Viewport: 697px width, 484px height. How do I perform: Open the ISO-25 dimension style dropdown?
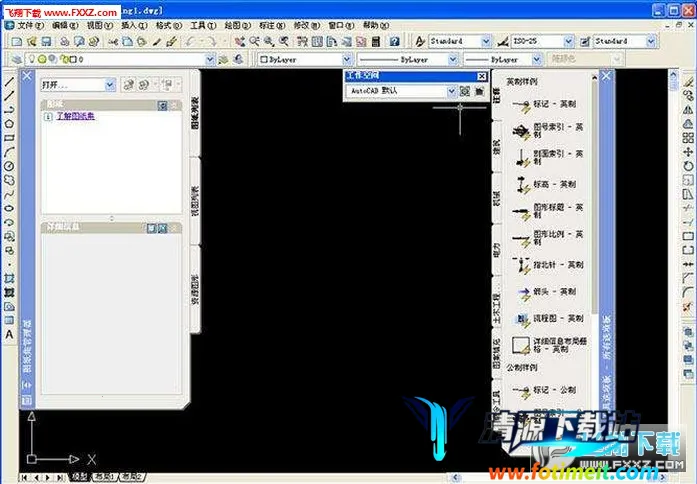pyautogui.click(x=568, y=42)
